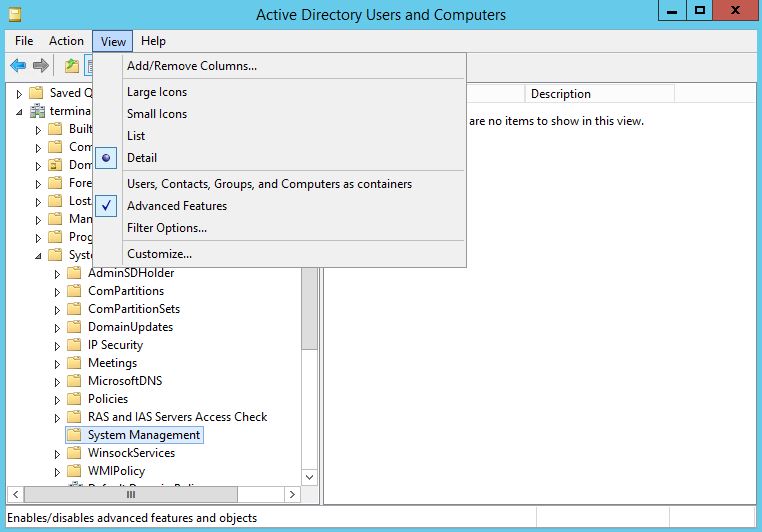This screenshot has height=532, width=762.
Task: Click the IP Security folder icon
Action: (74, 345)
